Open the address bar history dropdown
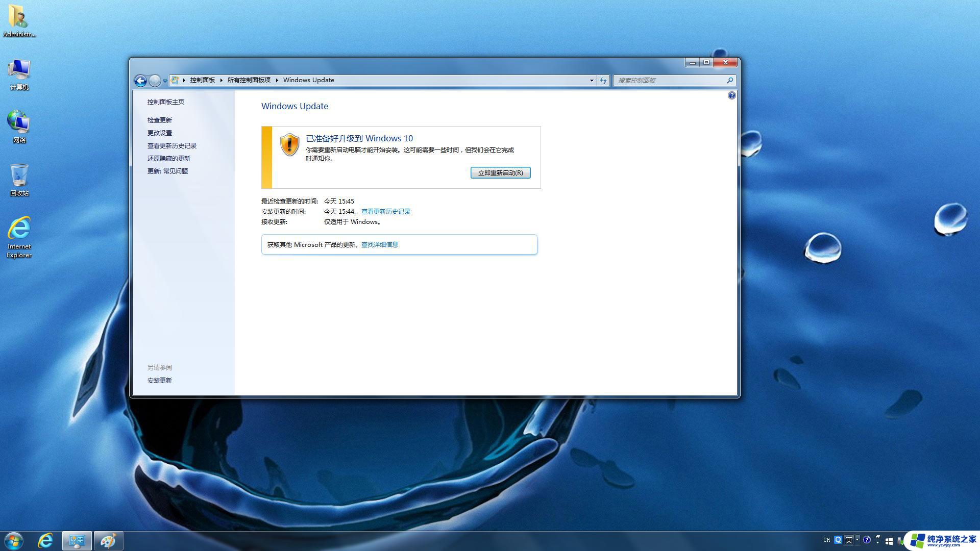Viewport: 980px width, 551px height. (x=592, y=80)
